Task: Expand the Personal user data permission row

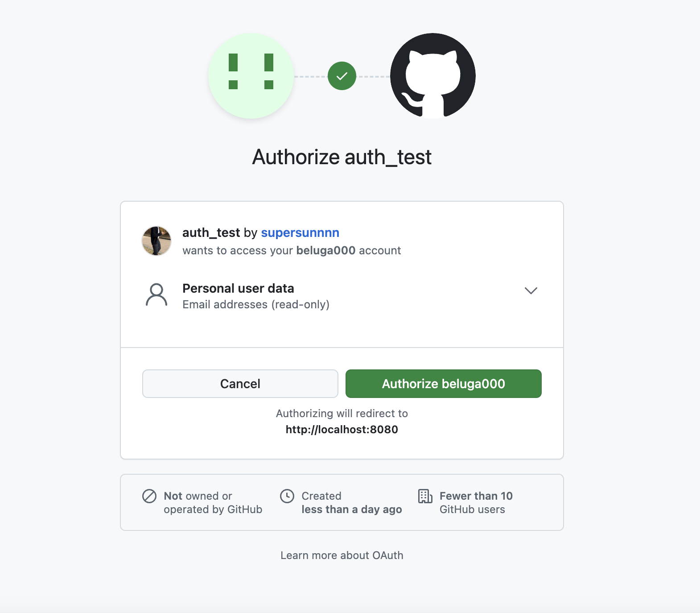Action: pos(342,296)
